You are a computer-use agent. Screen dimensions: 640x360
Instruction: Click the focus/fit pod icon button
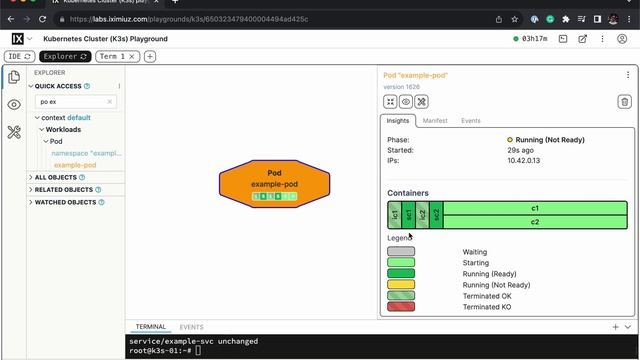click(390, 102)
